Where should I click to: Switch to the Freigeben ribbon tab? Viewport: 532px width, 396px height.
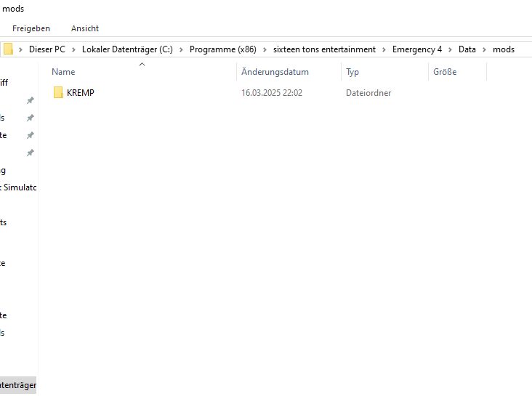point(31,28)
